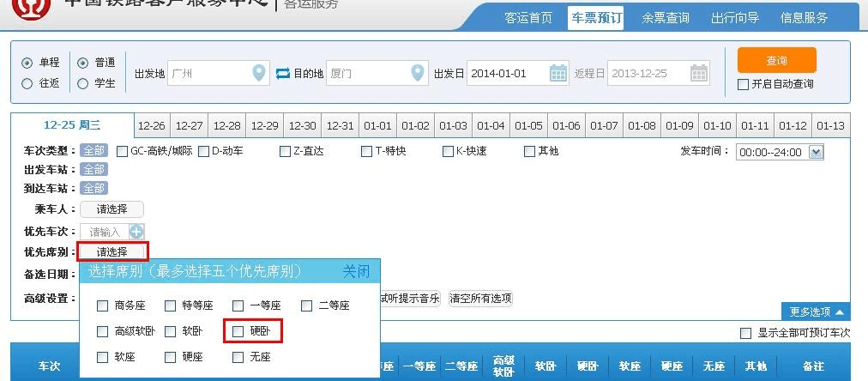The width and height of the screenshot is (868, 381).
Task: Select the 01-01 date tab
Action: 377,126
